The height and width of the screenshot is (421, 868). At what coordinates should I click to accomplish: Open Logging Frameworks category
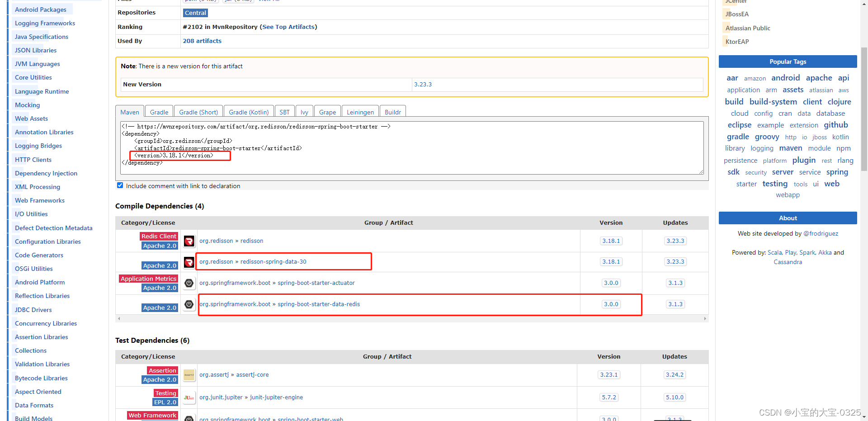(x=45, y=23)
